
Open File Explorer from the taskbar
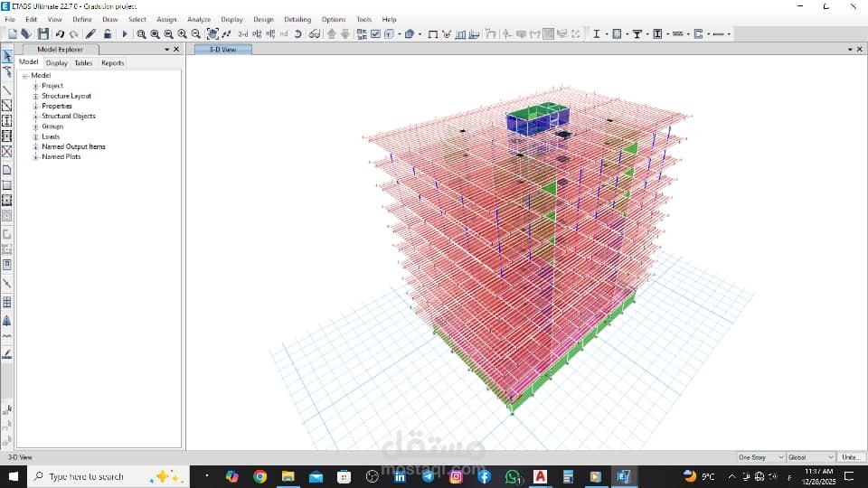[288, 476]
